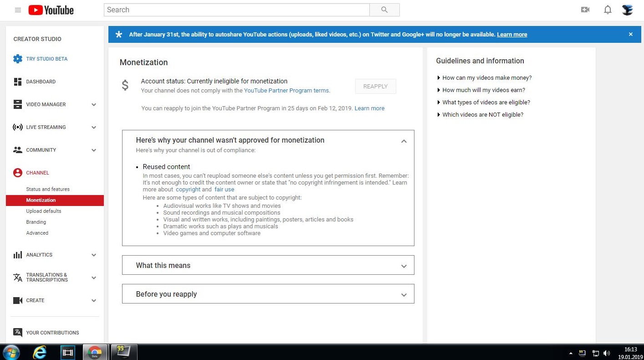644x360 pixels.
Task: Expand Video Manager submenu chevron
Action: [x=94, y=104]
